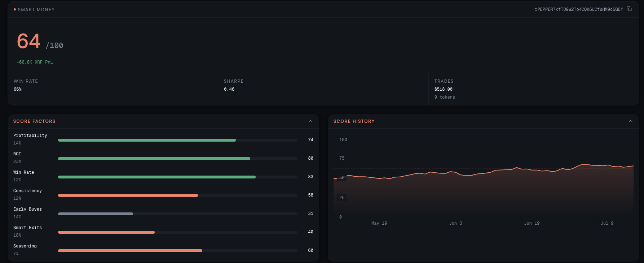The width and height of the screenshot is (644, 263).
Task: Click the 9 tokens label
Action: coord(445,97)
